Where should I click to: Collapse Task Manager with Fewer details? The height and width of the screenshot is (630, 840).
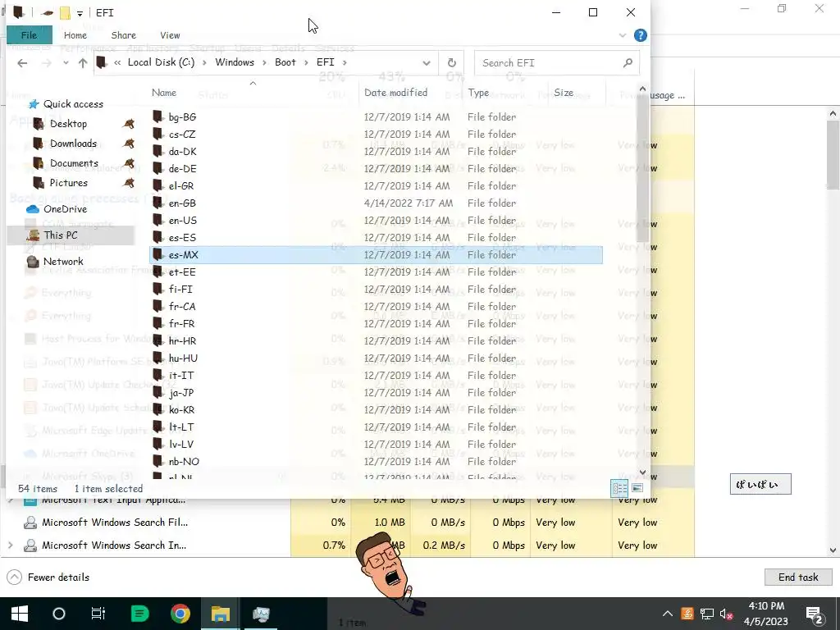[48, 577]
